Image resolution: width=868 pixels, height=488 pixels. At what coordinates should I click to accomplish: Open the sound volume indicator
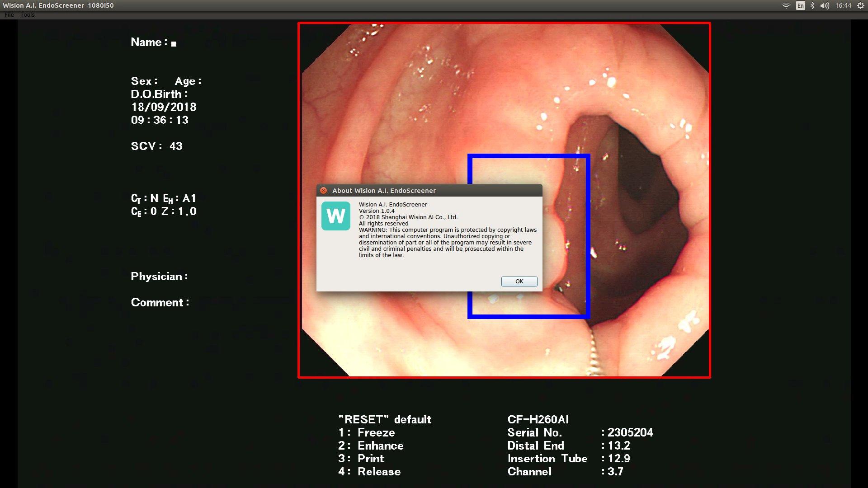pos(825,5)
